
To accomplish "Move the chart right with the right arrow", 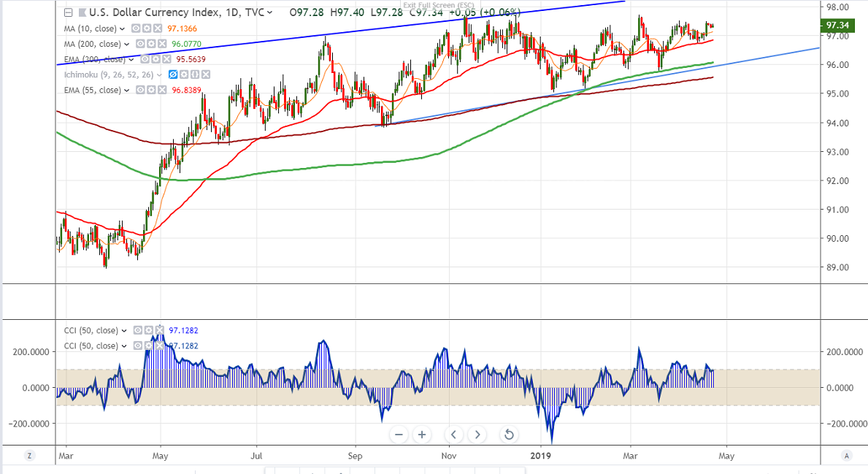I will [477, 435].
